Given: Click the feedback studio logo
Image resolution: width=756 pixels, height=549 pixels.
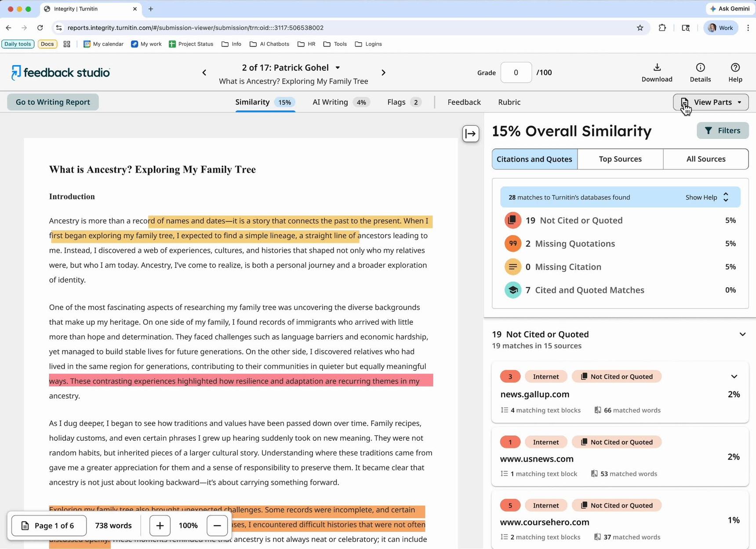Looking at the screenshot, I should [x=61, y=73].
